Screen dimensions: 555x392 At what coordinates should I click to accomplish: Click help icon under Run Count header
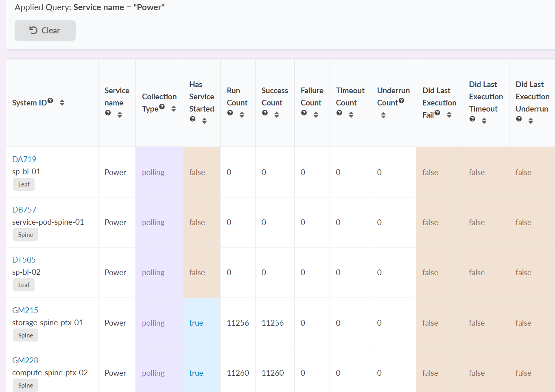coord(230,113)
